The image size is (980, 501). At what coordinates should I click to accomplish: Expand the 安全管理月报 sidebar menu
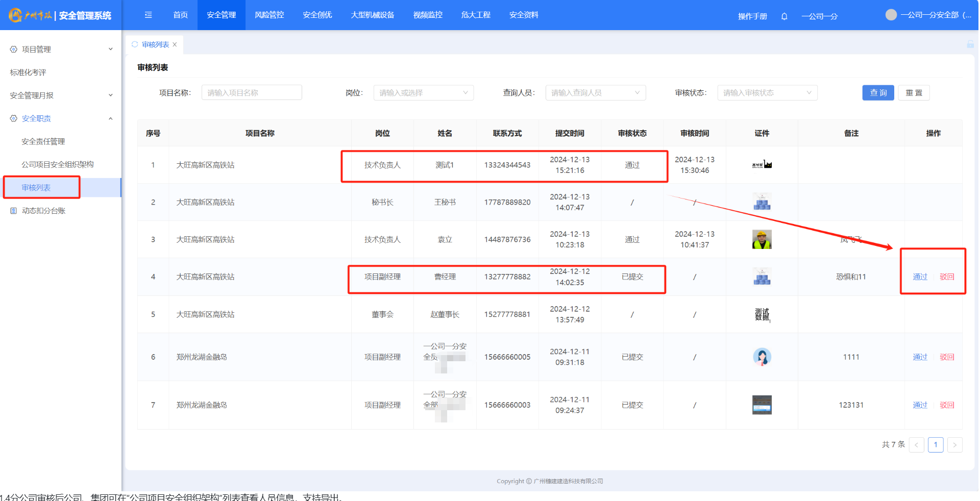click(110, 95)
